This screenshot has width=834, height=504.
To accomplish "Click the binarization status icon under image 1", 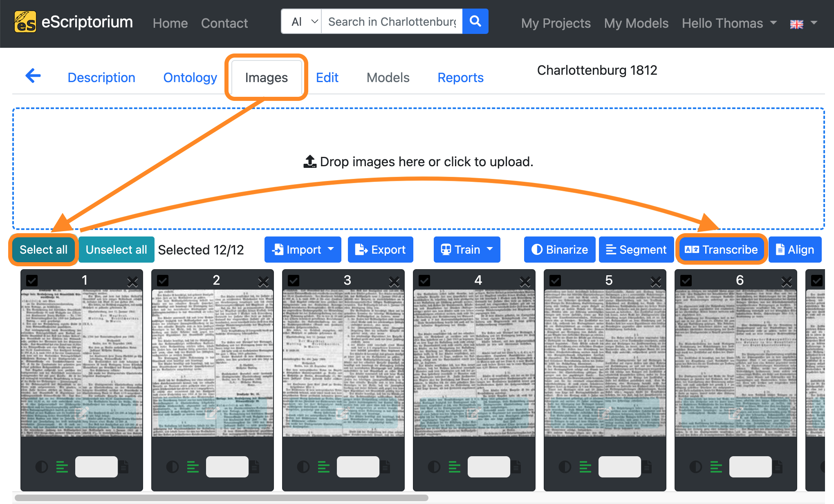I will [x=42, y=466].
